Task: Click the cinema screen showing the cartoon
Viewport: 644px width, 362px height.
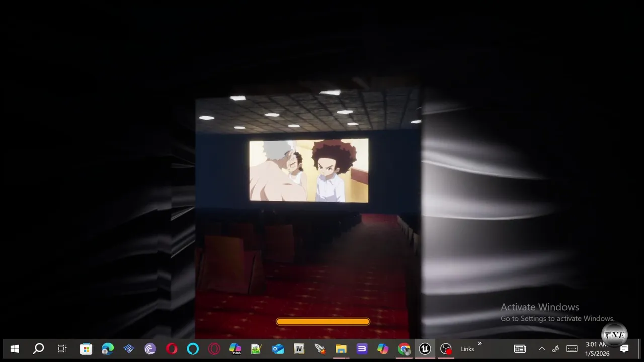Action: click(x=309, y=170)
